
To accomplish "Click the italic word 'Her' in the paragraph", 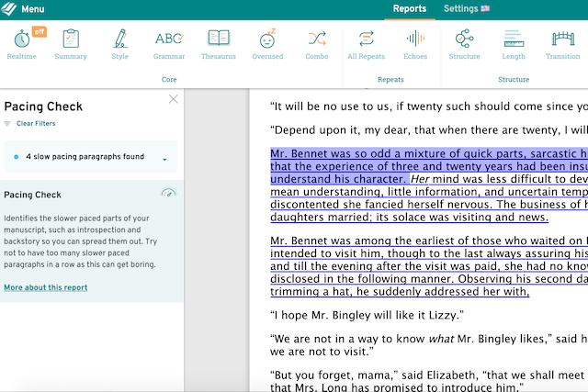I will (419, 179).
